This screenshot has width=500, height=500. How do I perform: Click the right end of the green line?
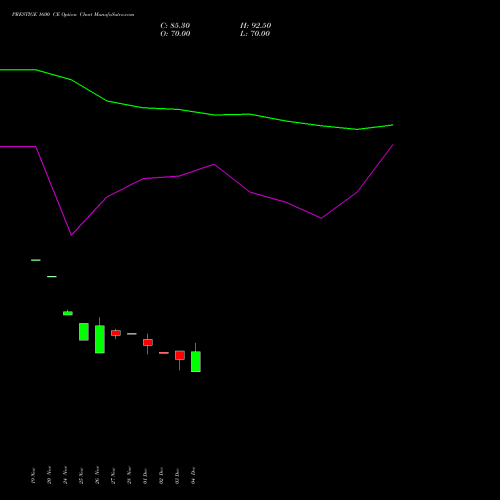click(393, 125)
